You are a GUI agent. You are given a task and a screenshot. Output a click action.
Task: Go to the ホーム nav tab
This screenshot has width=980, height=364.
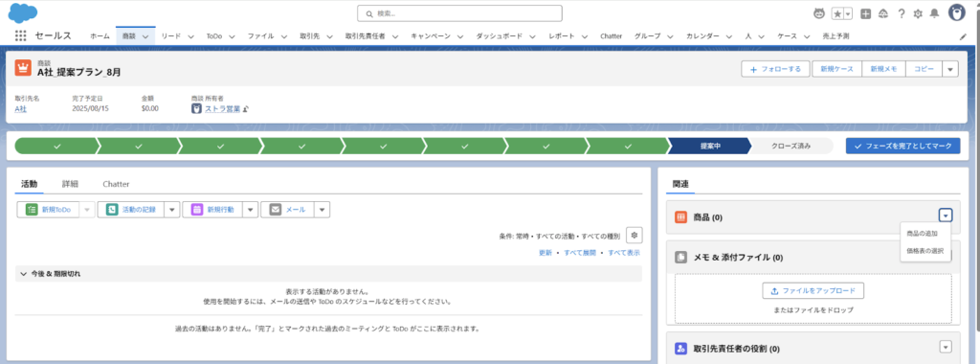tap(100, 36)
